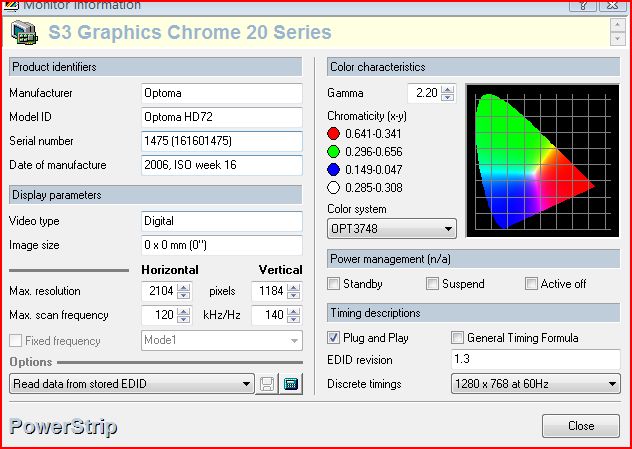Increase horizontal scan frequency 120
The image size is (632, 449).
(183, 311)
